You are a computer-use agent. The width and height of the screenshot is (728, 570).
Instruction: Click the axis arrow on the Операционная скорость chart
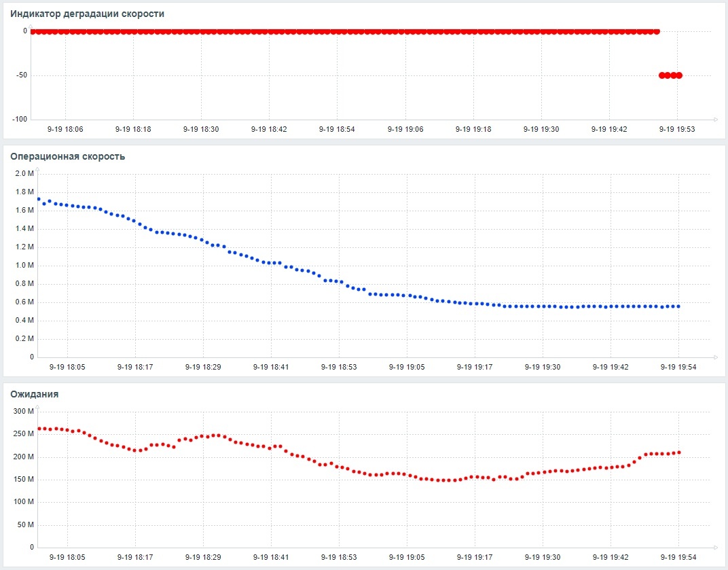[716, 356]
